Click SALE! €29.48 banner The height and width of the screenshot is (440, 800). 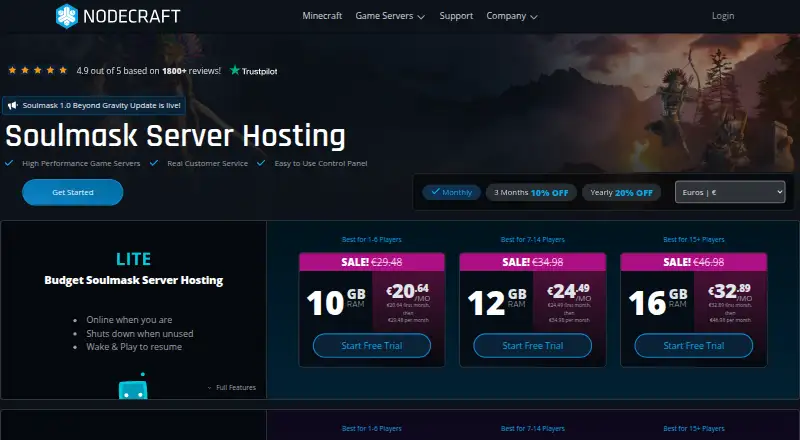tap(372, 262)
